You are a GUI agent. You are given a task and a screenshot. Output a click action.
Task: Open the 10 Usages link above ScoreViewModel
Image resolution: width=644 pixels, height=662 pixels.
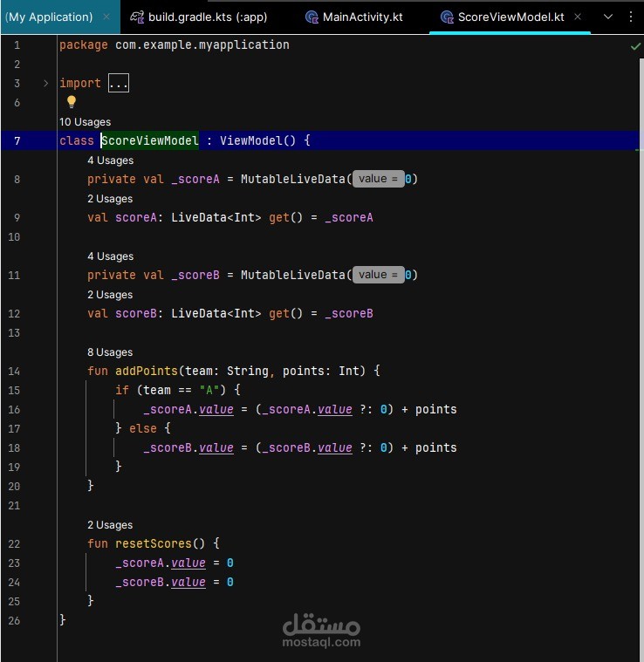85,122
